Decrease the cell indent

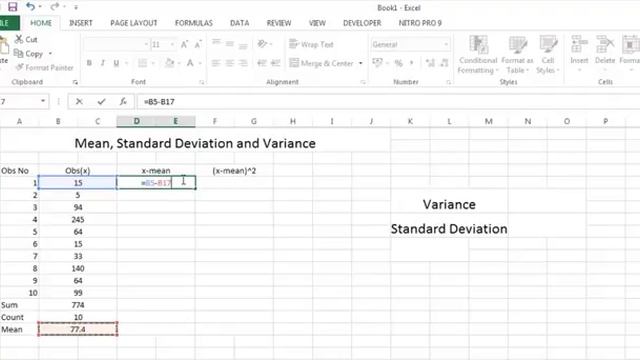262,63
